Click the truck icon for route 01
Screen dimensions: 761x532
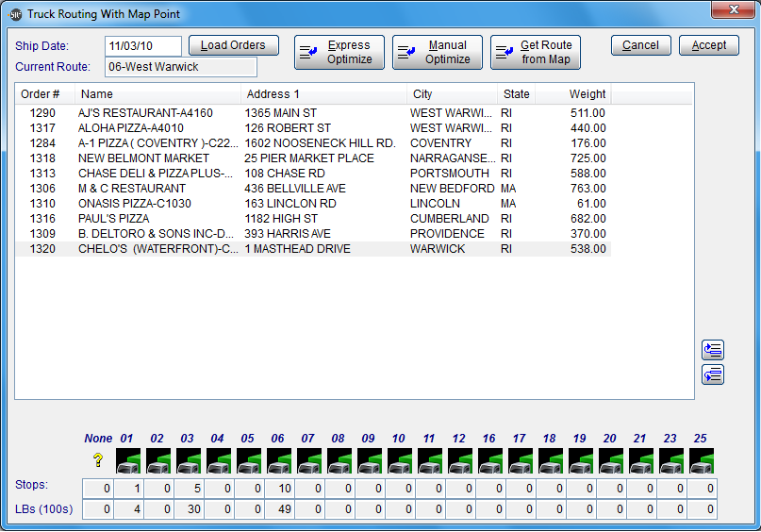tap(129, 461)
